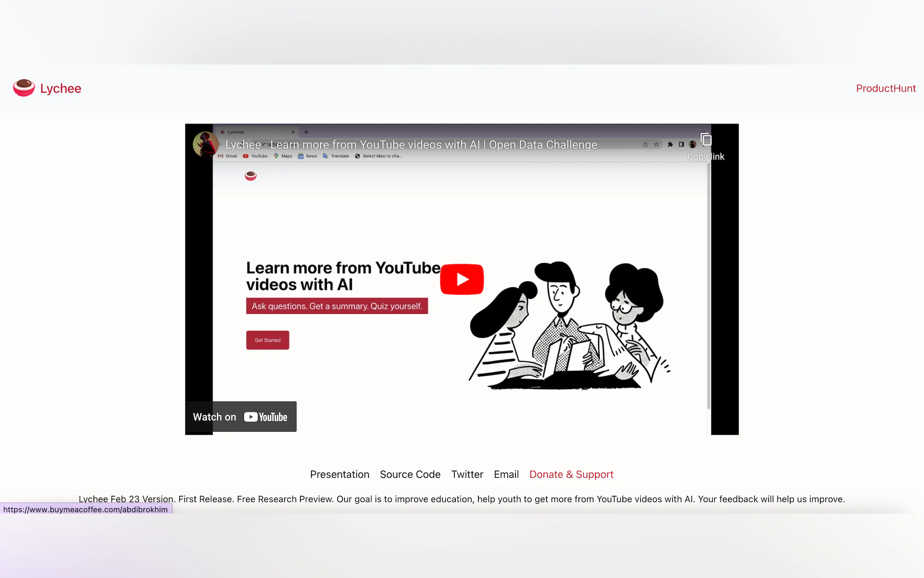924x578 pixels.
Task: Click small lychee logo inside video preview
Action: point(251,176)
